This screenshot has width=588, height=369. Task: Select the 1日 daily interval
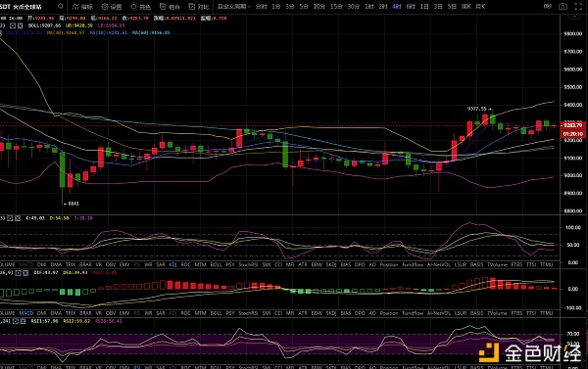point(424,7)
